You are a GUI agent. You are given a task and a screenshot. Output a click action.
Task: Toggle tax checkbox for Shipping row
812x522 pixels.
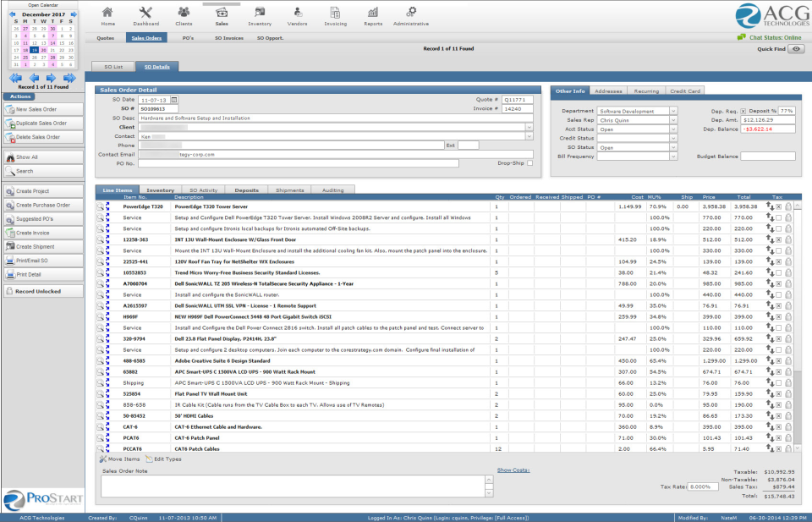778,382
